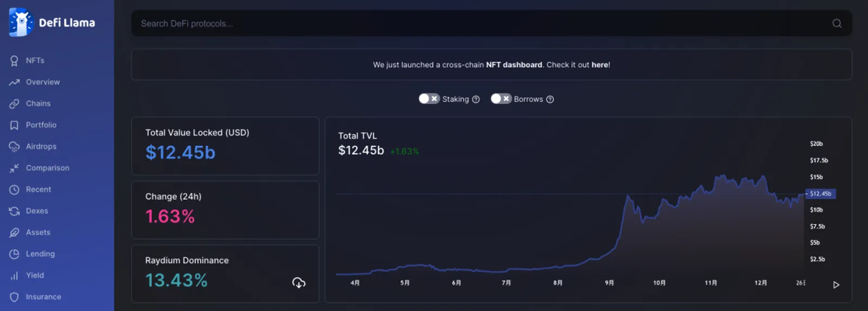Click the search magnifier icon

tap(837, 23)
